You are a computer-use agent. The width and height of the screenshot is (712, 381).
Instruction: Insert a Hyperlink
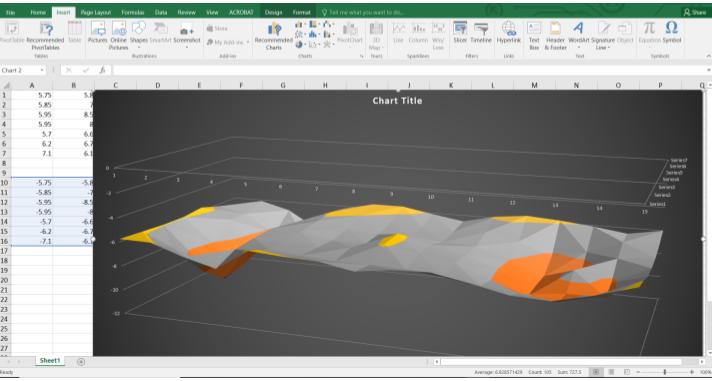pos(508,33)
